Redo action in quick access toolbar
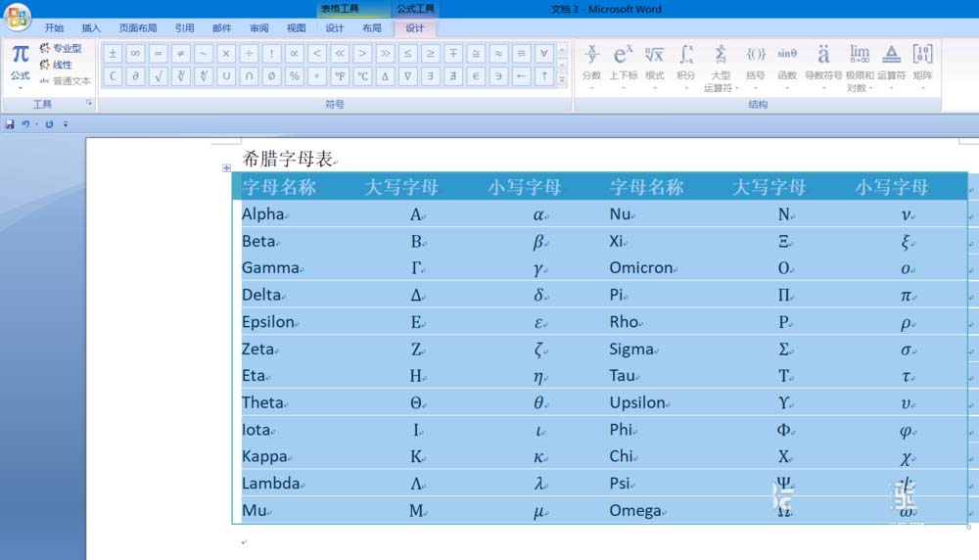 point(49,124)
